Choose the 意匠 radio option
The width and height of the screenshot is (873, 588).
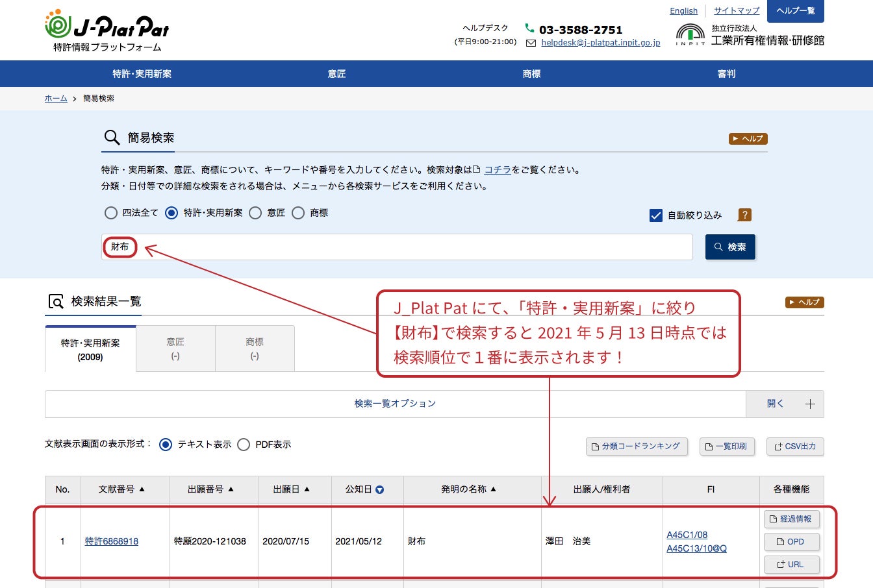coord(255,213)
